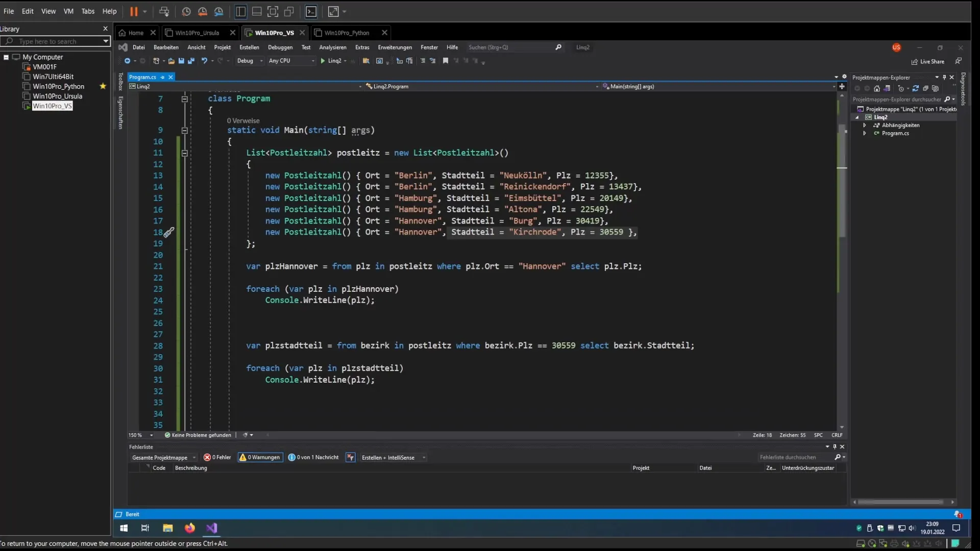Viewport: 980px width, 551px height.
Task: Open the Debuggen menu in Visual Studio
Action: tap(280, 47)
